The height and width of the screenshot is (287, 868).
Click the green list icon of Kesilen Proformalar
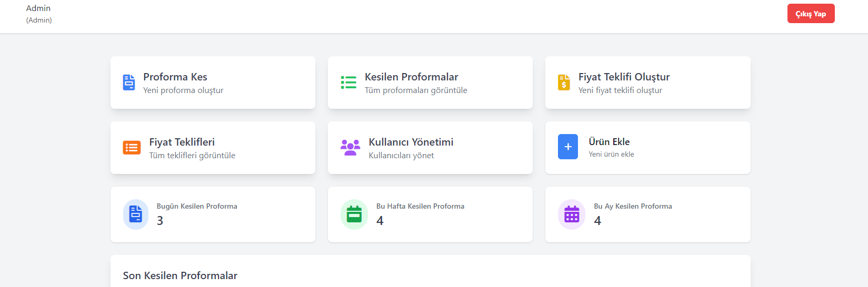(348, 83)
